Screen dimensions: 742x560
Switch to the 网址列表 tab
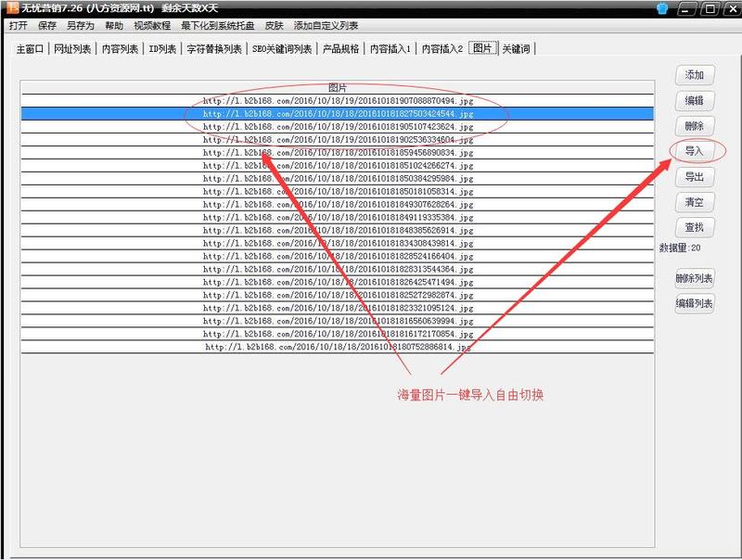pos(72,49)
